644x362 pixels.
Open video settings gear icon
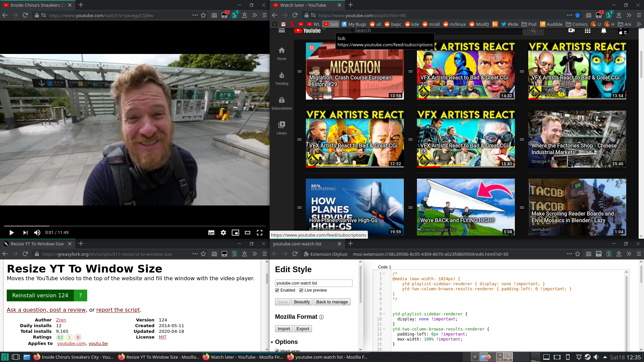pos(223,233)
